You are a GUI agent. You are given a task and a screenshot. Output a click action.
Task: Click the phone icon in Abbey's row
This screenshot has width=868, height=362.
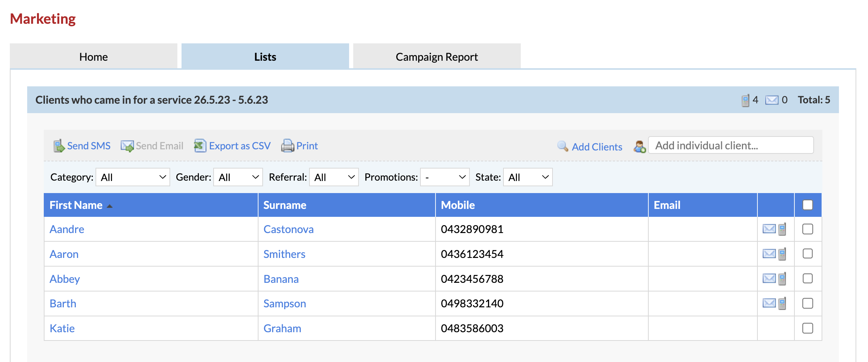(x=782, y=279)
